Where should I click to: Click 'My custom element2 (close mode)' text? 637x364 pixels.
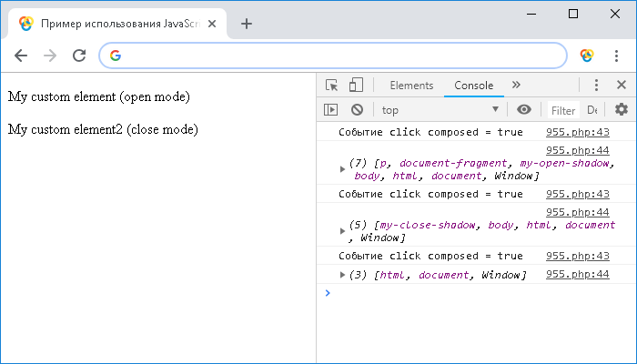click(103, 129)
